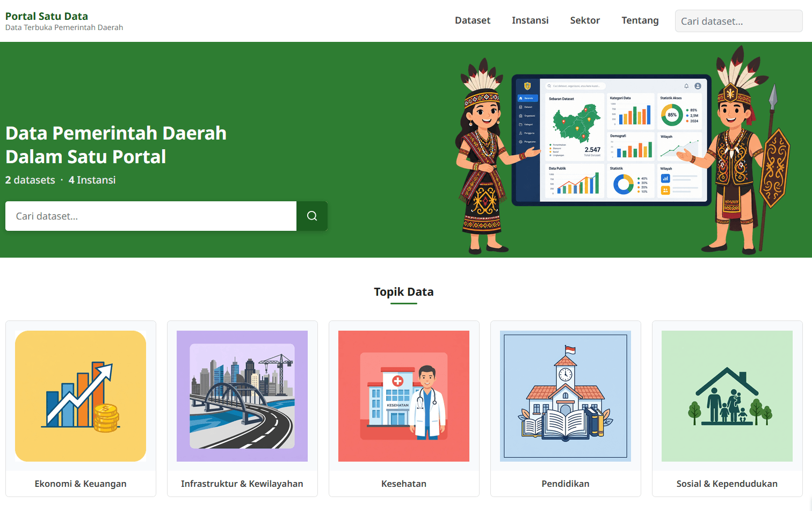Focus the hero Cari dataset search box
Viewport: 812px width, 511px height.
151,216
